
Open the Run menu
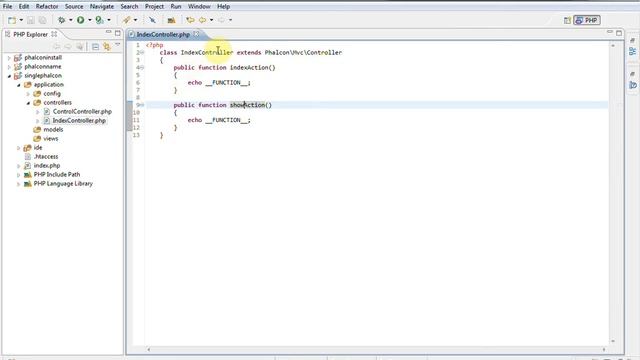pos(176,7)
